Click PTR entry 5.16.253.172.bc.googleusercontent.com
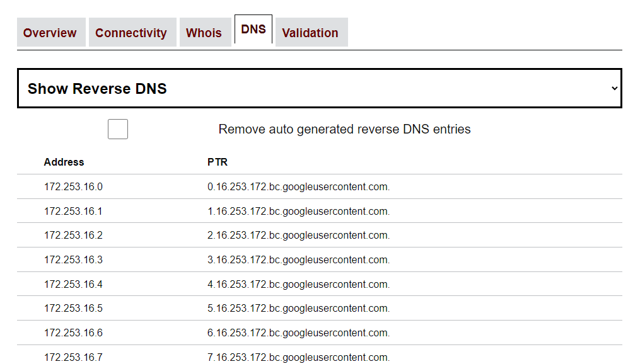 (x=298, y=308)
